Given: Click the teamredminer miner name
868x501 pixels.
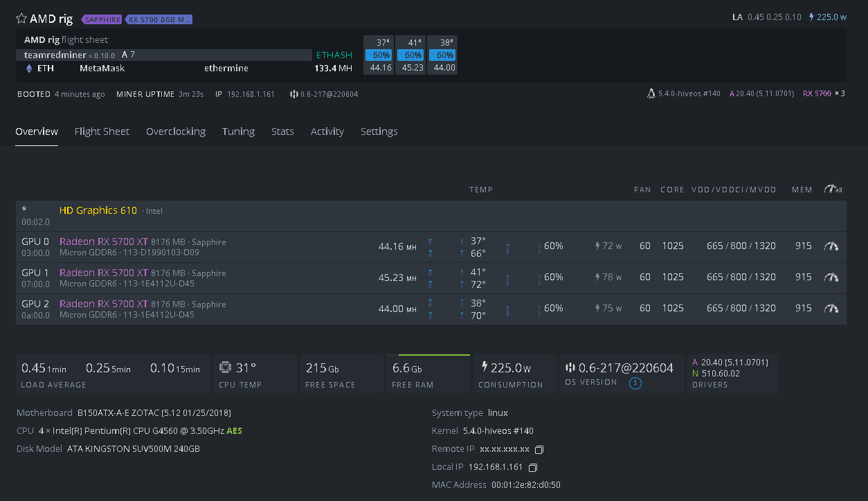Looking at the screenshot, I should [x=55, y=55].
